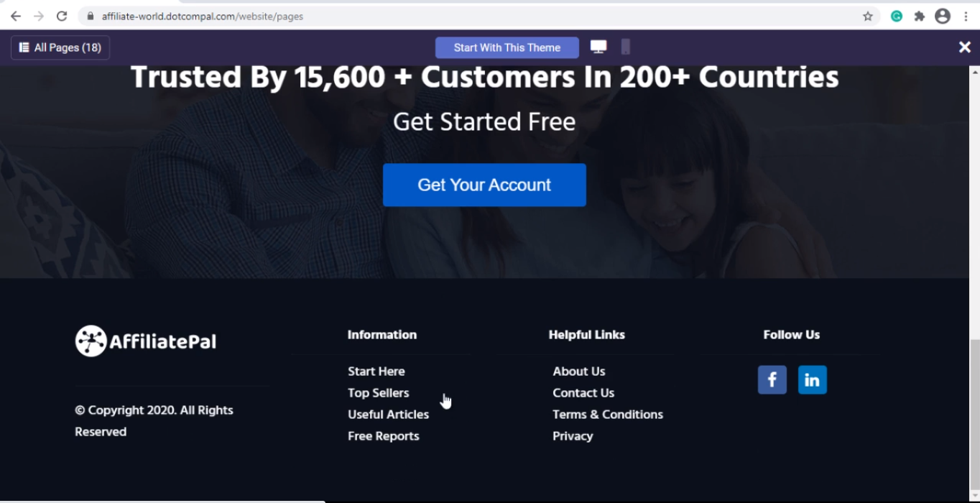The width and height of the screenshot is (980, 503).
Task: Bookmark this page with the star
Action: coord(868,16)
